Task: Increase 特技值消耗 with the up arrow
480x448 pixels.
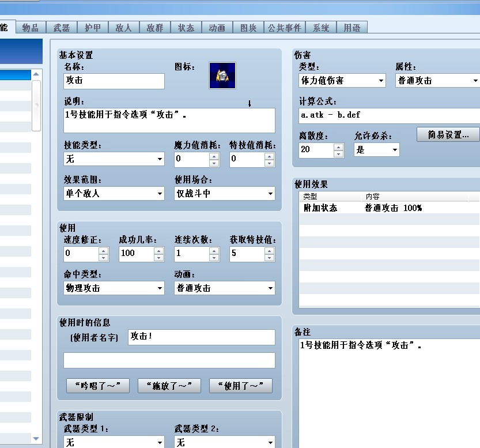Action: pyautogui.click(x=270, y=156)
